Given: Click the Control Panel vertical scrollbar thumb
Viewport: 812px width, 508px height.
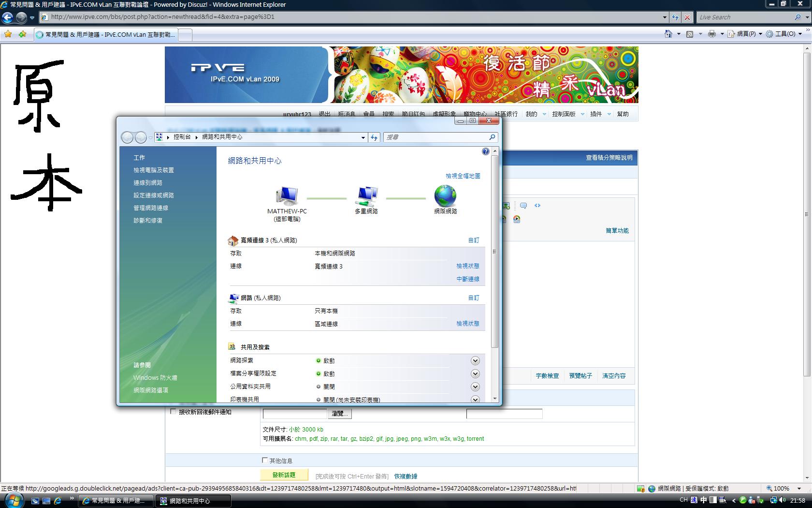Looking at the screenshot, I should click(x=494, y=252).
